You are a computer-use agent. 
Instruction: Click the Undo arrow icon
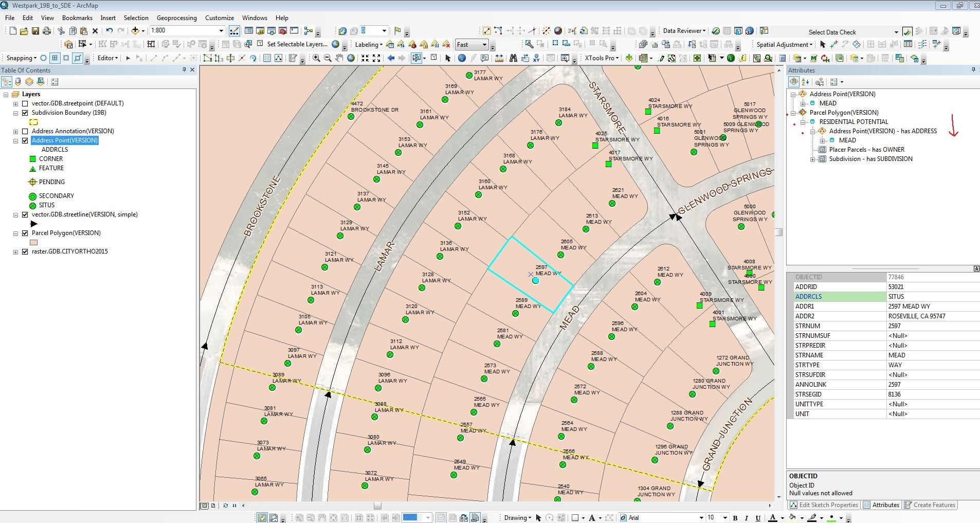click(109, 31)
